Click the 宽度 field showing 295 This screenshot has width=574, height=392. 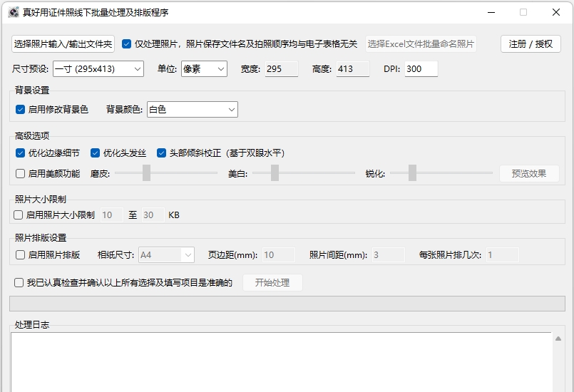tap(281, 69)
